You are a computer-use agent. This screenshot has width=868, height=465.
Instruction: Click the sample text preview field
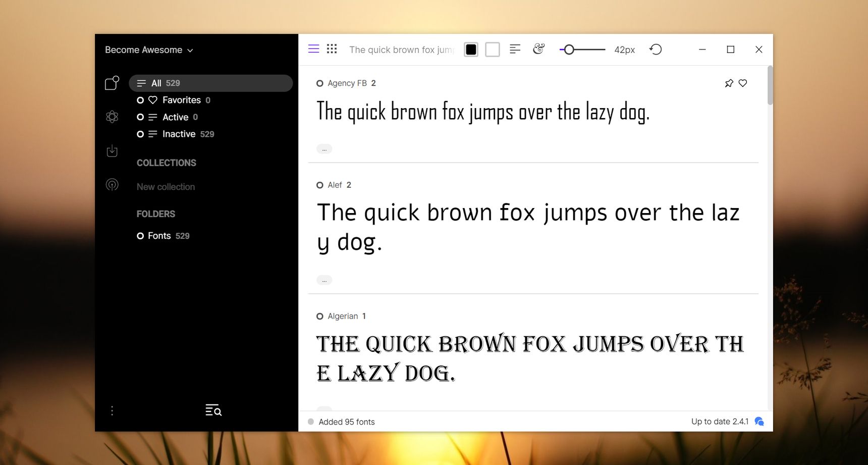(402, 49)
